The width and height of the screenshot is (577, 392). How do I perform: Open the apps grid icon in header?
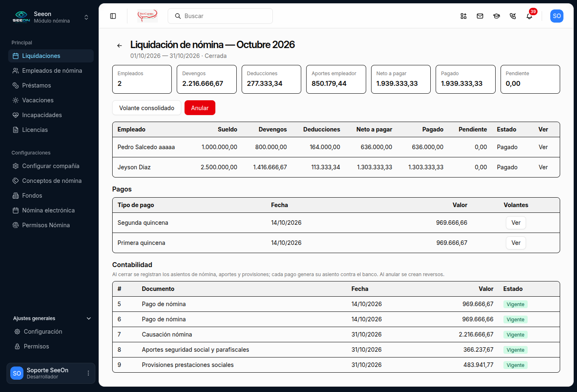coord(464,16)
